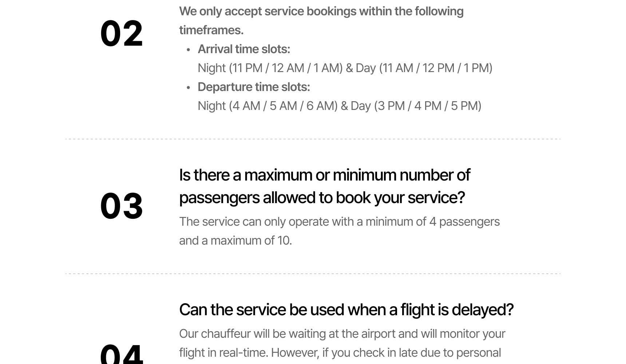This screenshot has width=626, height=364.
Task: Click the "flight in real-time. However" line
Action: 340,353
